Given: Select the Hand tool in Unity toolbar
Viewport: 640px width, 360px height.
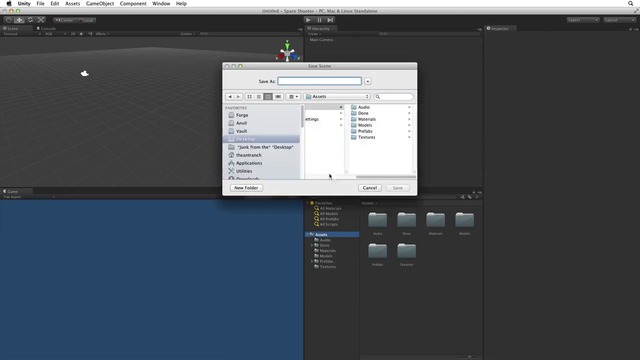Looking at the screenshot, I should 8,20.
